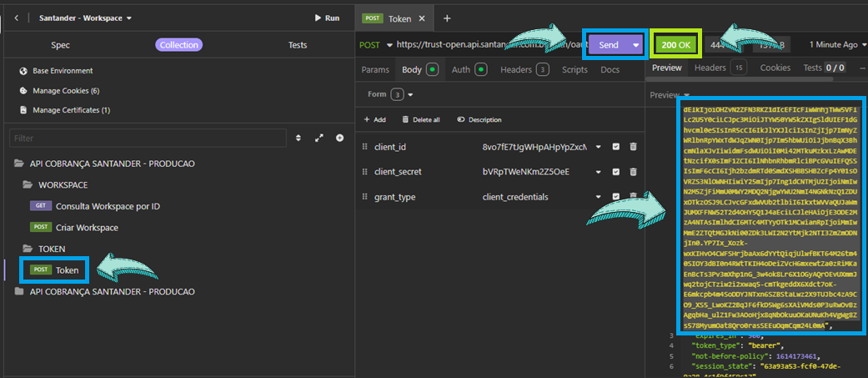Open the response Cookies tab
The height and width of the screenshot is (378, 868).
click(x=775, y=68)
